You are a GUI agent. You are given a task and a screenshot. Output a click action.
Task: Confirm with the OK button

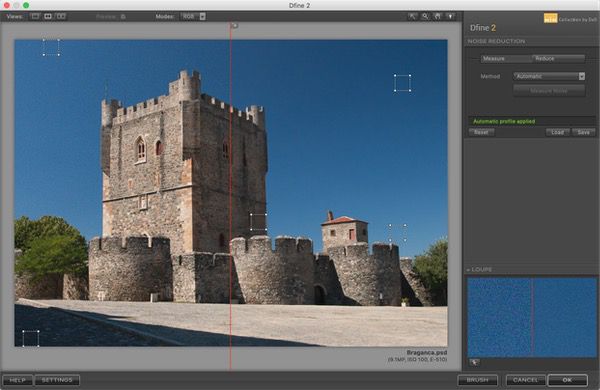tap(567, 380)
